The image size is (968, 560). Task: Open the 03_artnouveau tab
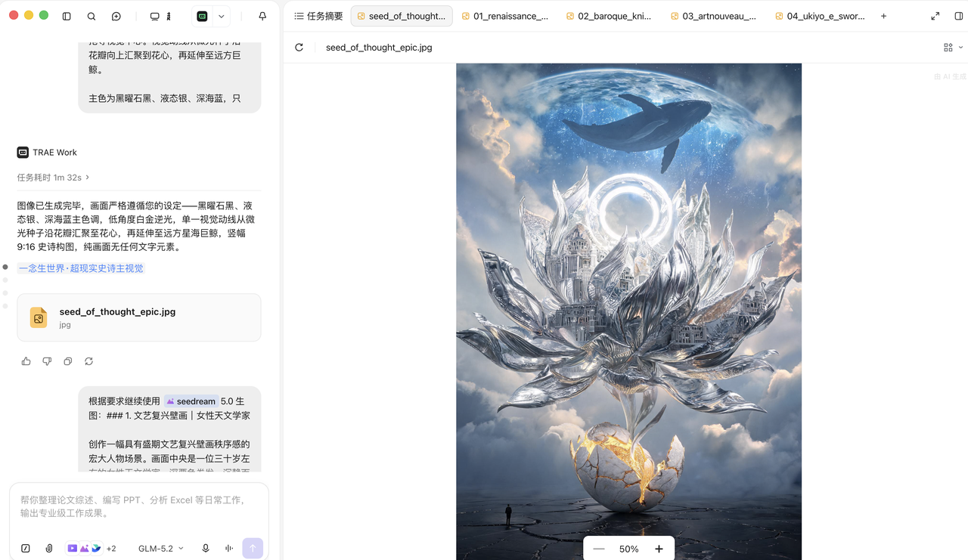[x=714, y=16]
